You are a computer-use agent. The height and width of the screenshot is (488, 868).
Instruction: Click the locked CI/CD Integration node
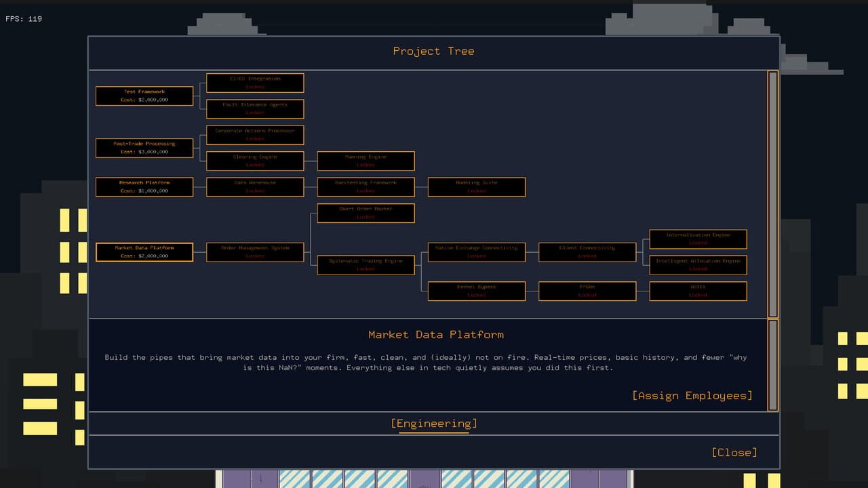(x=255, y=83)
